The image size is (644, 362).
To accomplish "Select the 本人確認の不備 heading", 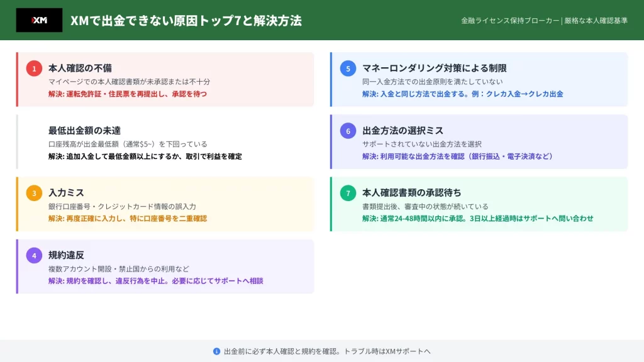I will [x=80, y=68].
